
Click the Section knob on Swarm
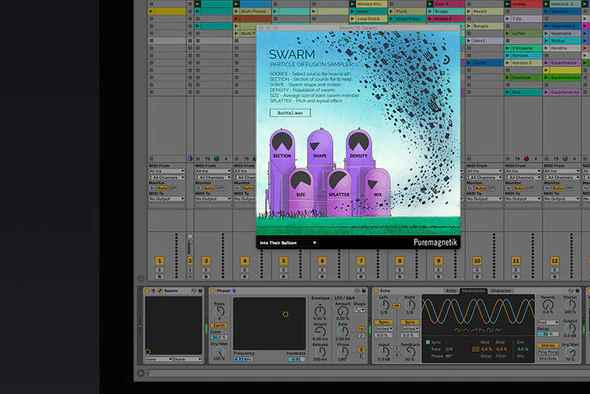[282, 142]
